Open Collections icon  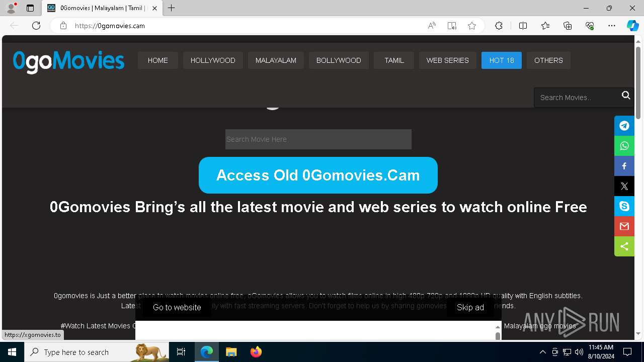pyautogui.click(x=568, y=26)
